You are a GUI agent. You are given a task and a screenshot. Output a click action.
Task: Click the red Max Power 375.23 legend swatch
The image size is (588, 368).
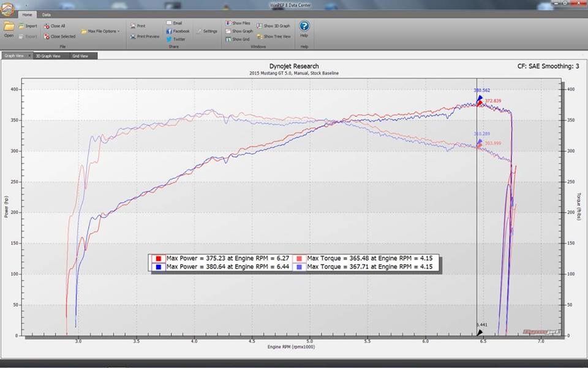point(158,258)
